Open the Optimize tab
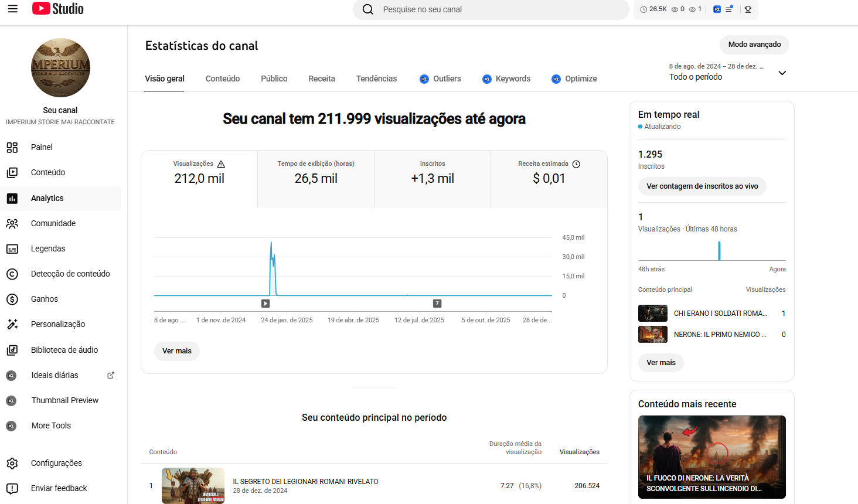This screenshot has height=504, width=858. [x=574, y=79]
